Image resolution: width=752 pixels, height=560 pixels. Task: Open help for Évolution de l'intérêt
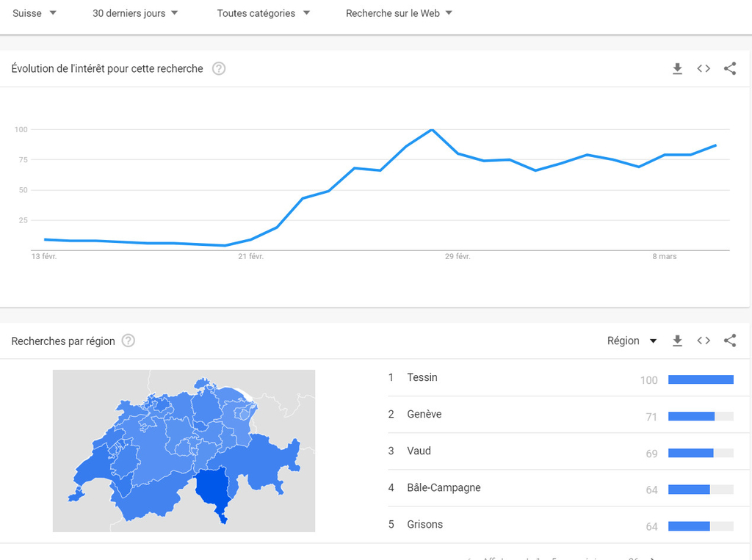click(219, 69)
